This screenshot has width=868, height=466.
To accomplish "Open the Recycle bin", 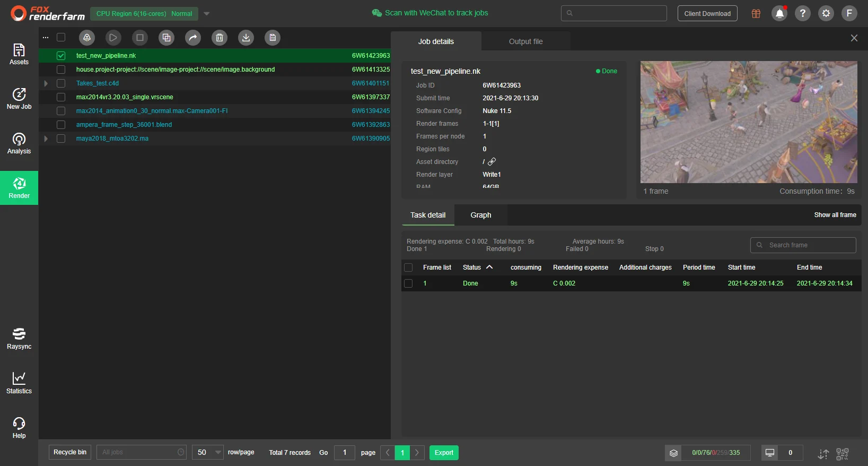I will [x=70, y=452].
